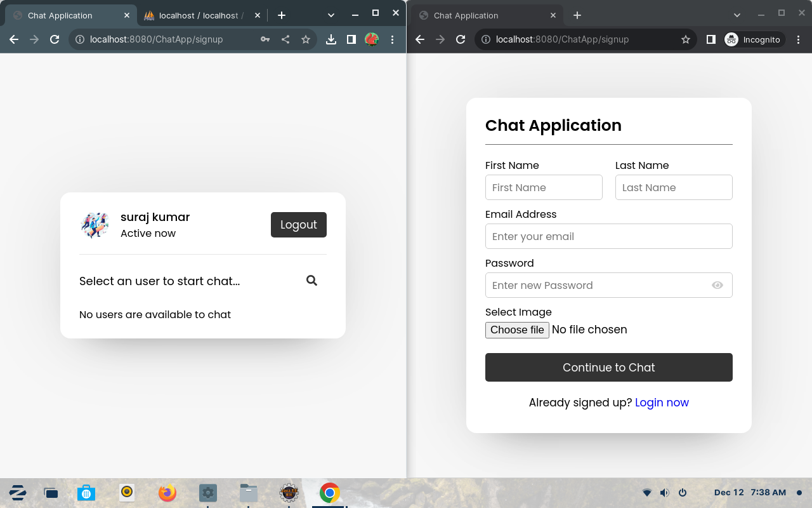Open the Login now link
Viewport: 812px width, 508px height.
point(662,403)
